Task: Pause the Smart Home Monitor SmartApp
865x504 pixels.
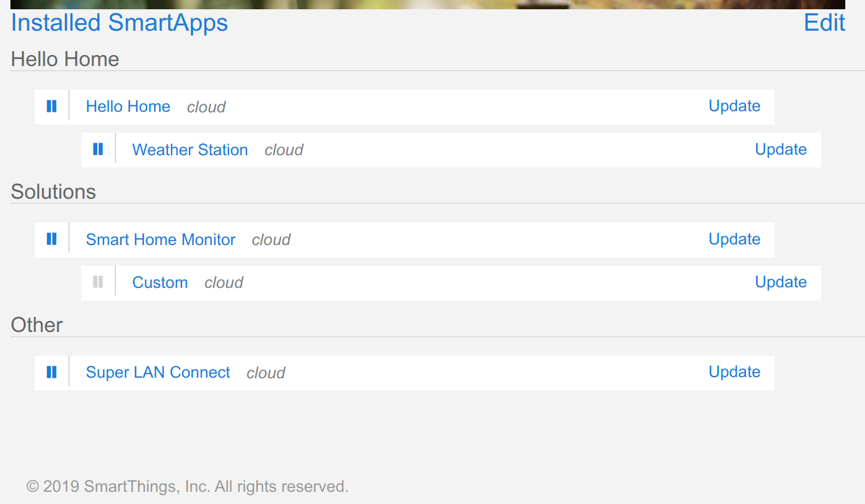Action: pyautogui.click(x=52, y=239)
